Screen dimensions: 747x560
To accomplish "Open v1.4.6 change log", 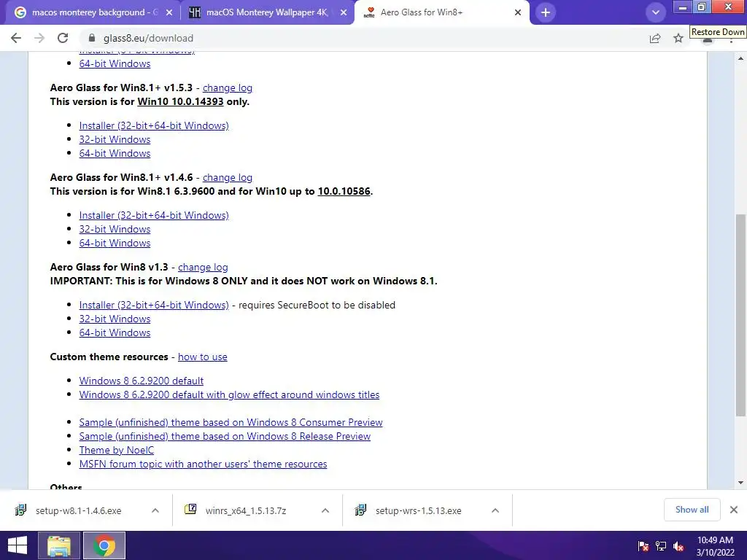I will (228, 177).
